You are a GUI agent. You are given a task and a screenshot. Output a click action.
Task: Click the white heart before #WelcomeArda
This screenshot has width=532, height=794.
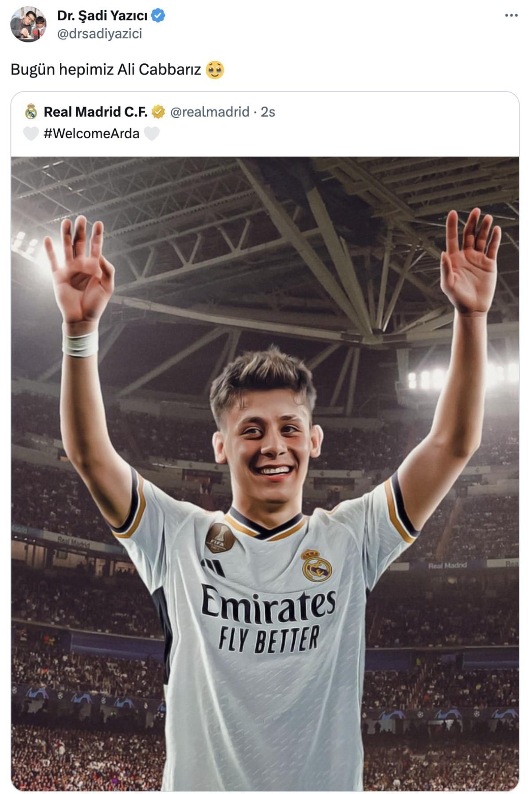31,133
